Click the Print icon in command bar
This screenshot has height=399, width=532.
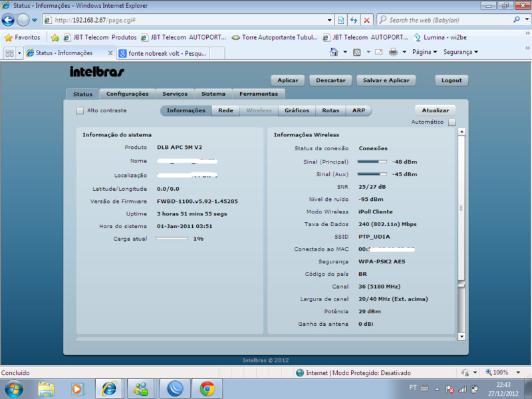pos(393,52)
